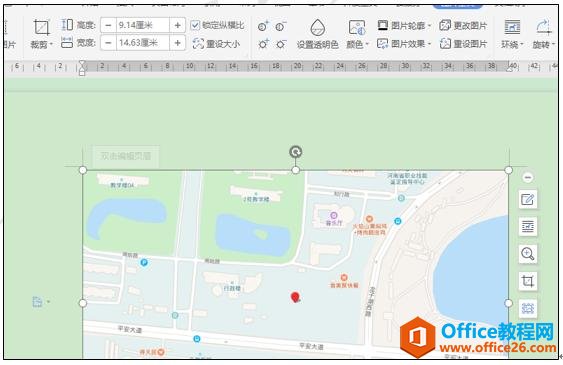Click the height (高度) value field
563x365 pixels.
(x=143, y=25)
